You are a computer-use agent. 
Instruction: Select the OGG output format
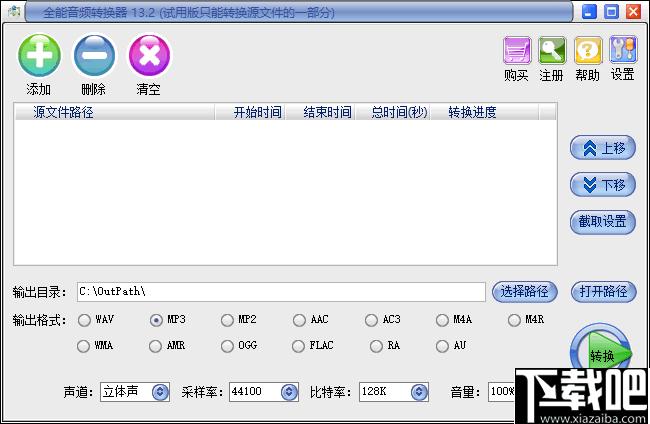[227, 346]
